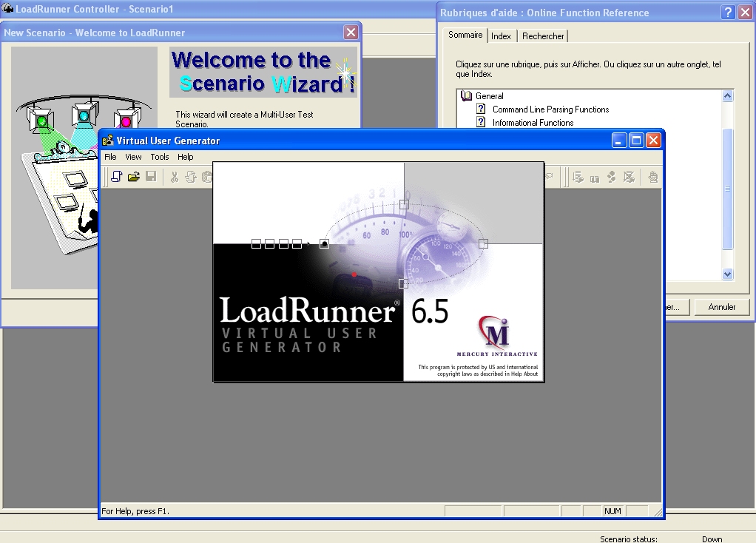Click the 'Welcome to the Scenario Wizard' banner

click(263, 72)
